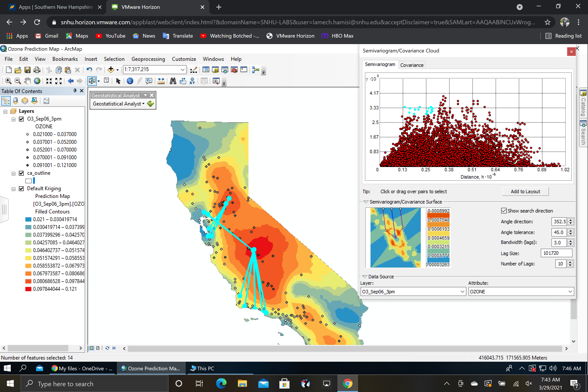Click the Add Data icon

pyautogui.click(x=111, y=70)
